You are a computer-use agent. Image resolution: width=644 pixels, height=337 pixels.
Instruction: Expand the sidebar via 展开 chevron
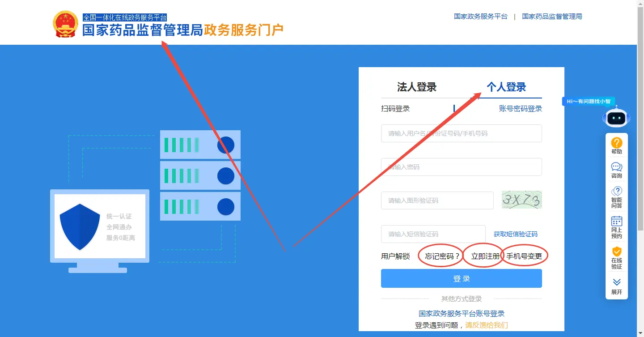pyautogui.click(x=617, y=286)
